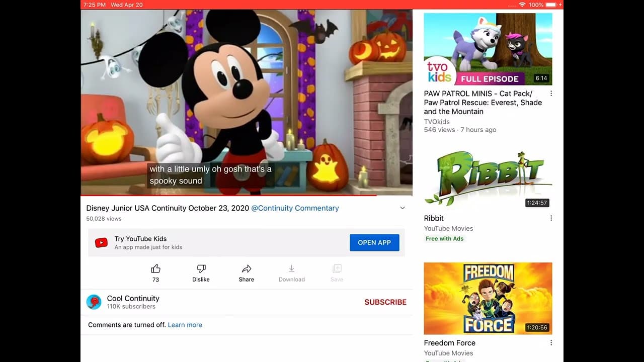Expand the video description chevron
Image resolution: width=644 pixels, height=362 pixels.
(x=402, y=208)
